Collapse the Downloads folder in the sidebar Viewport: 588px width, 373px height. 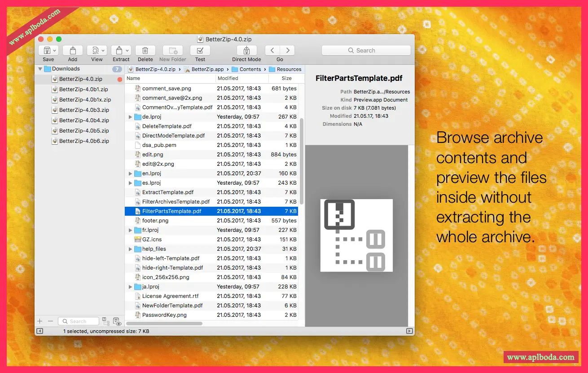tap(40, 69)
